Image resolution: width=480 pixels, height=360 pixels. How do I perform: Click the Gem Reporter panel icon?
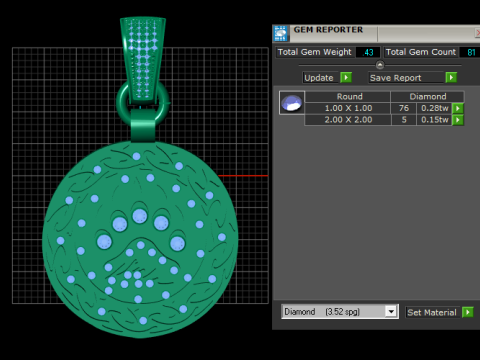pos(280,33)
